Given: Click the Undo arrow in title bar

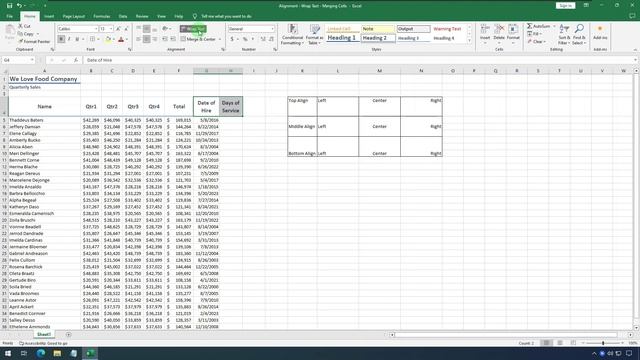Looking at the screenshot, I should (19, 6).
